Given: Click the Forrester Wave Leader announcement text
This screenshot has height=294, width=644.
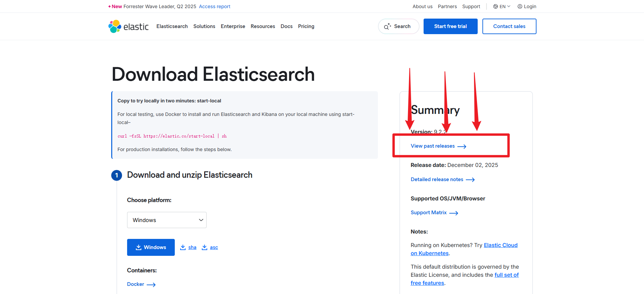Looking at the screenshot, I should click(x=160, y=6).
